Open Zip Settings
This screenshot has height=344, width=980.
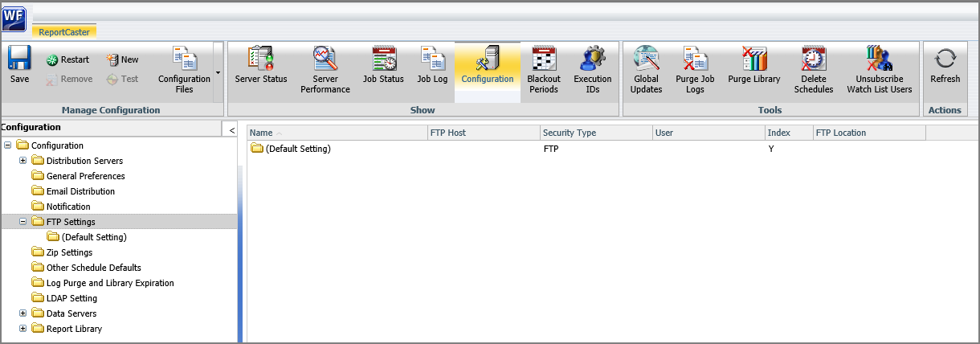click(x=62, y=252)
